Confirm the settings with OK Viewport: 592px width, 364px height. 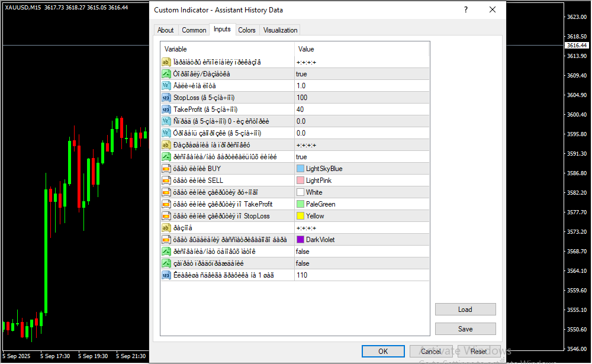383,351
